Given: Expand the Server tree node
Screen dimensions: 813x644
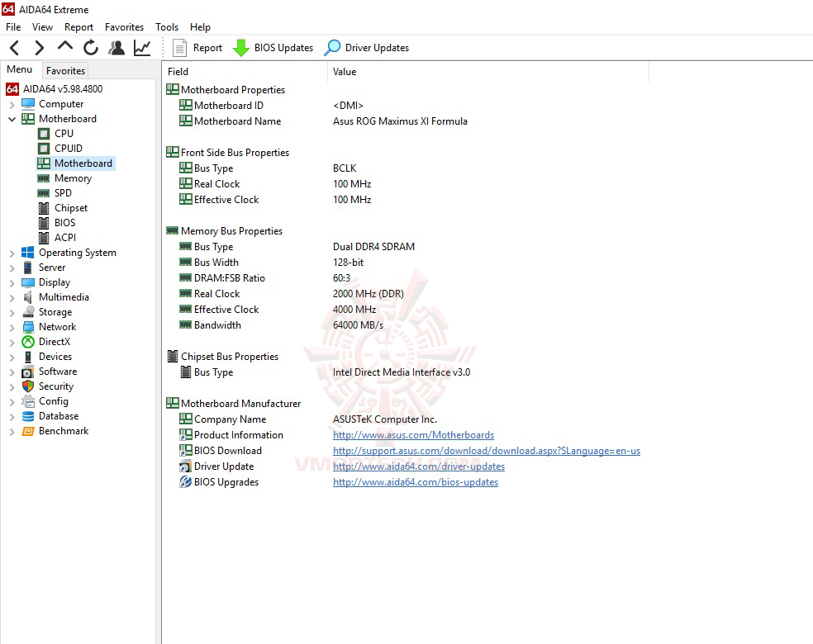Looking at the screenshot, I should pyautogui.click(x=12, y=268).
